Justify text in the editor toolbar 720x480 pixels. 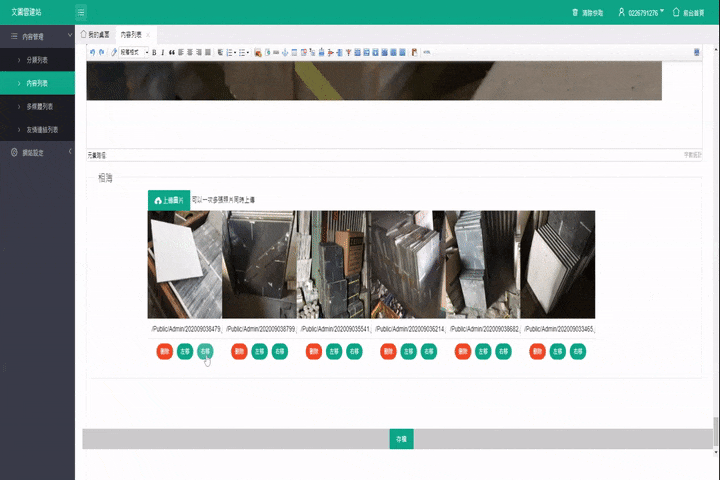pos(208,52)
